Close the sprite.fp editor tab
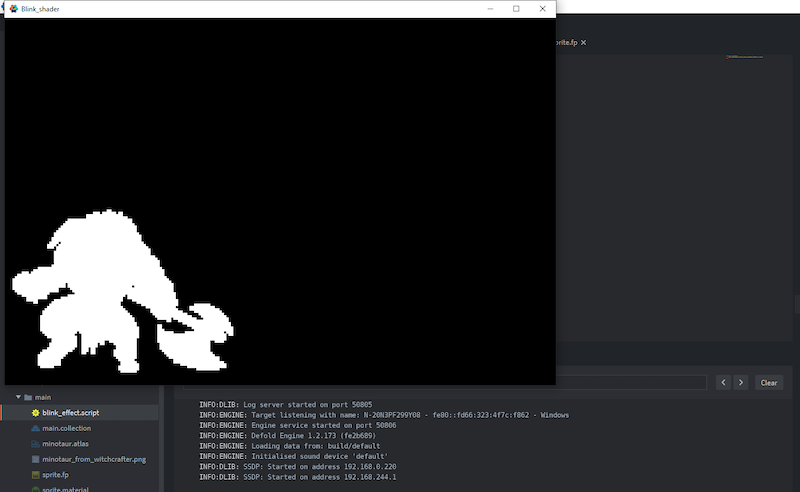800x492 pixels. coord(584,43)
